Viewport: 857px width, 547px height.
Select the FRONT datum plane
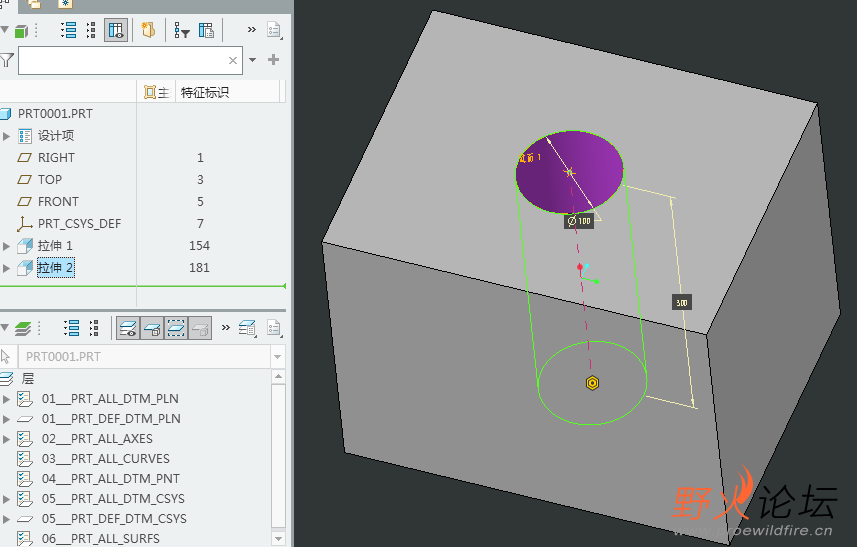tap(58, 202)
